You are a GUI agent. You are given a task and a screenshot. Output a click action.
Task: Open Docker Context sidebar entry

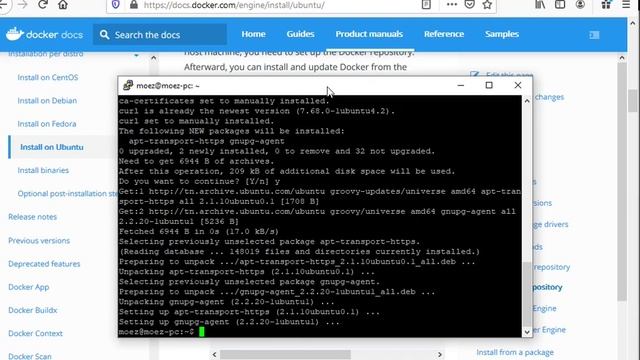click(x=36, y=333)
